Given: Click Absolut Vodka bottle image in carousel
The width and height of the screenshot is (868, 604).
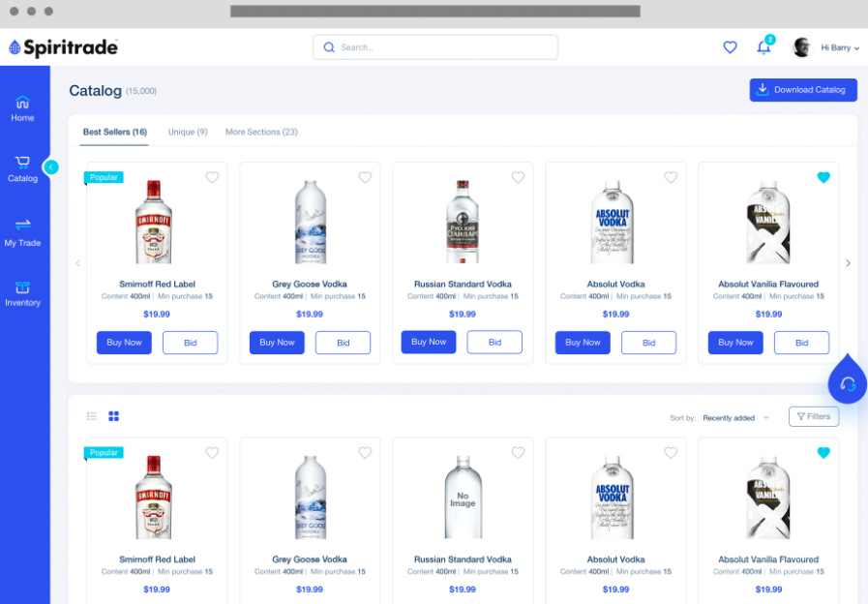Looking at the screenshot, I should pos(613,222).
